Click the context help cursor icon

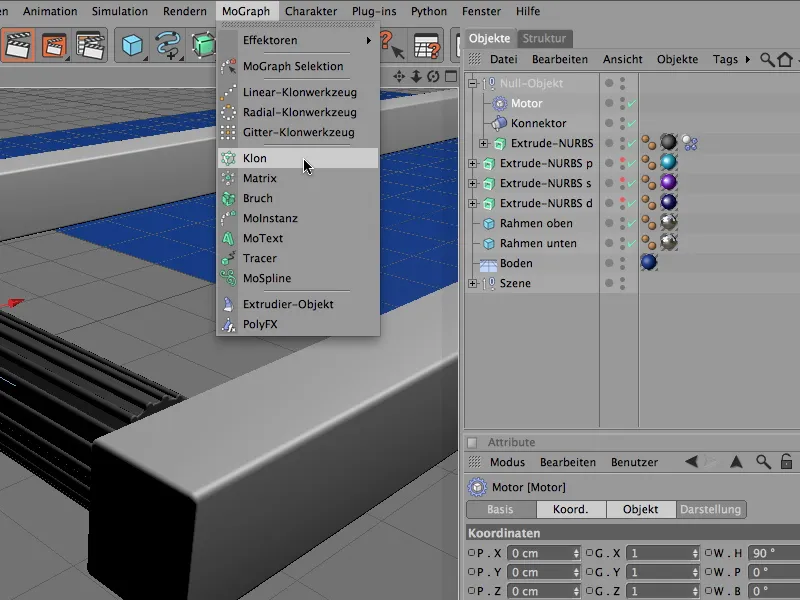(390, 43)
